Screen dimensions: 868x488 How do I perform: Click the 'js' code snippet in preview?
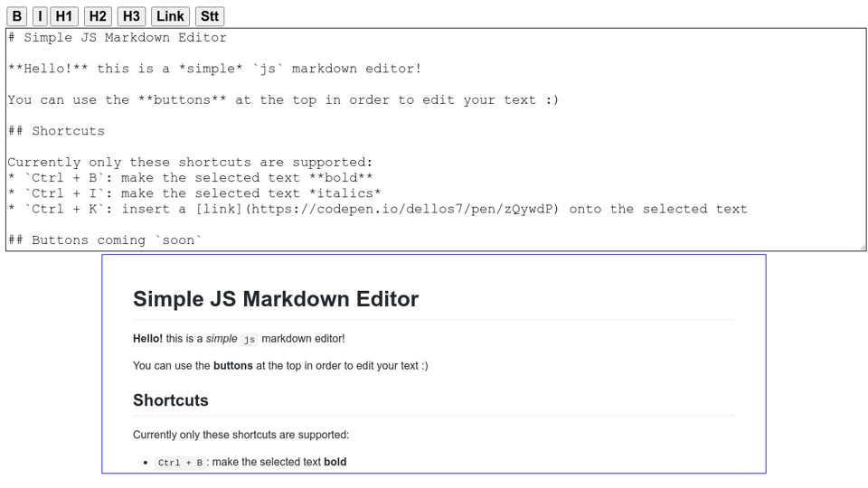[249, 340]
